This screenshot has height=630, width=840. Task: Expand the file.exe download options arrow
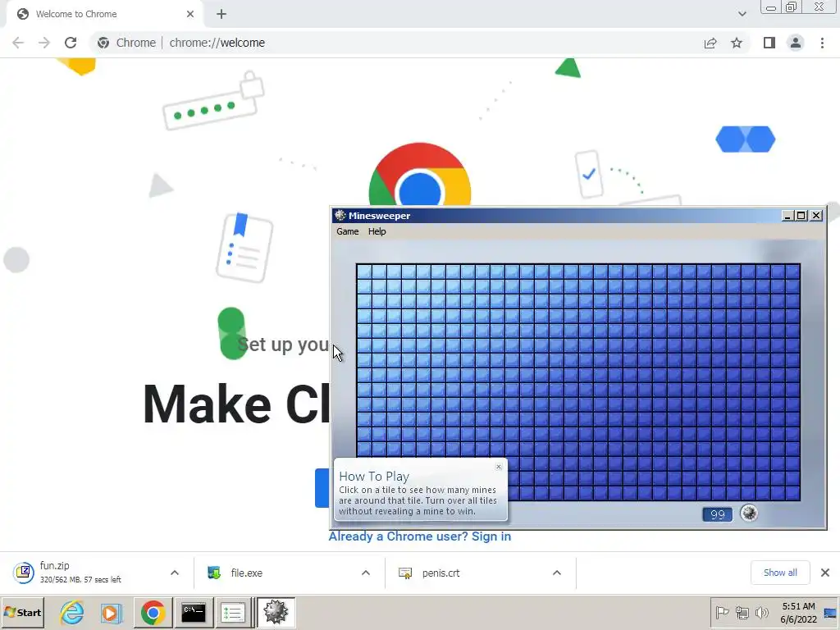pyautogui.click(x=365, y=573)
